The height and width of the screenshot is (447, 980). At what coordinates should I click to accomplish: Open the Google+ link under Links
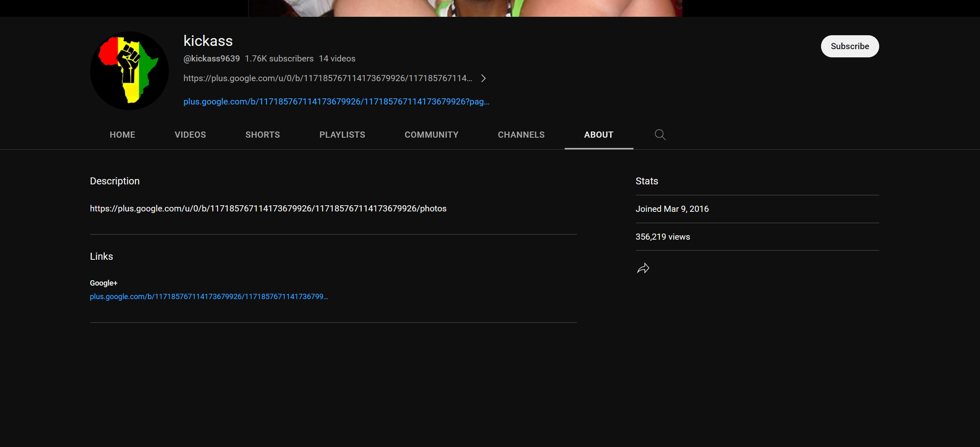[209, 297]
